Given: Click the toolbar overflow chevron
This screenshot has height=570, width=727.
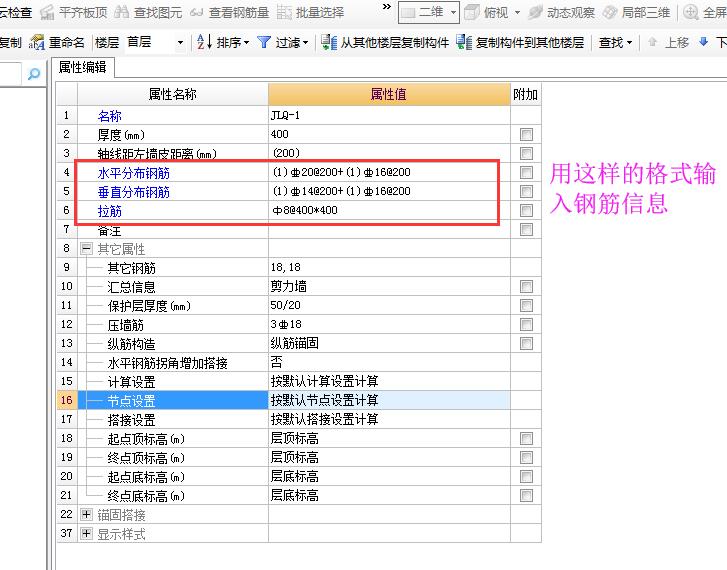Looking at the screenshot, I should point(387,7).
